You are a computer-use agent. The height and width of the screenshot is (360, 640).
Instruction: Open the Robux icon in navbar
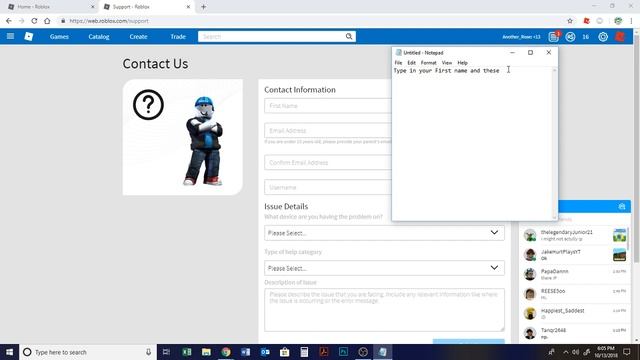click(x=570, y=37)
